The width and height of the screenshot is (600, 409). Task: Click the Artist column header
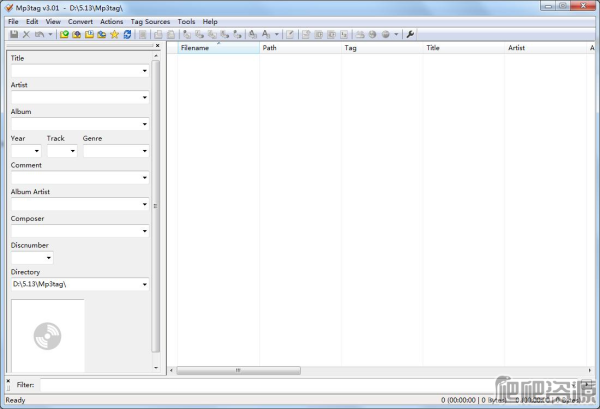546,48
